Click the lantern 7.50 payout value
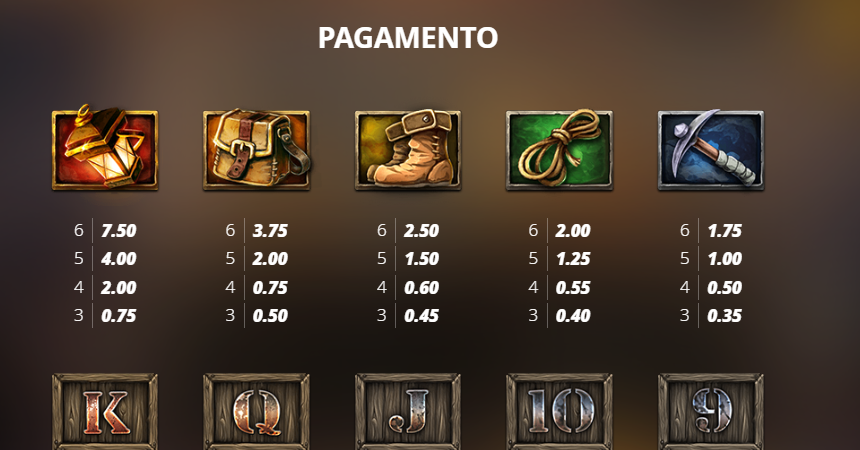 pyautogui.click(x=118, y=230)
